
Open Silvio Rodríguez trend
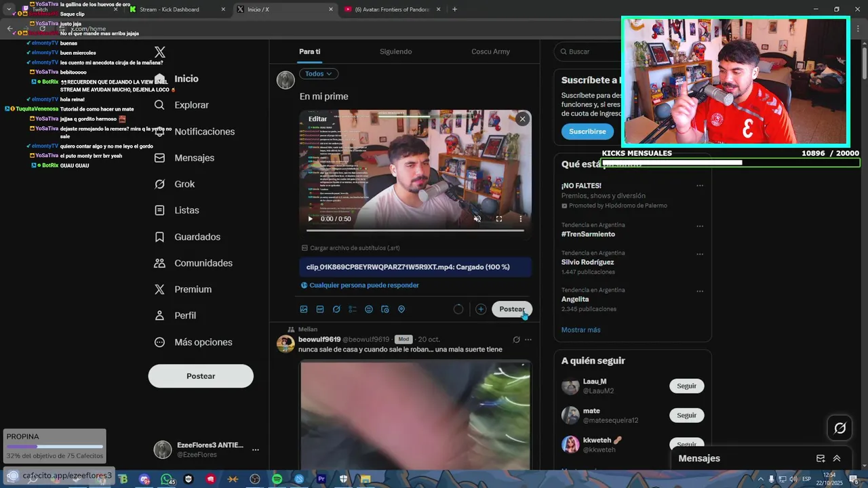587,262
